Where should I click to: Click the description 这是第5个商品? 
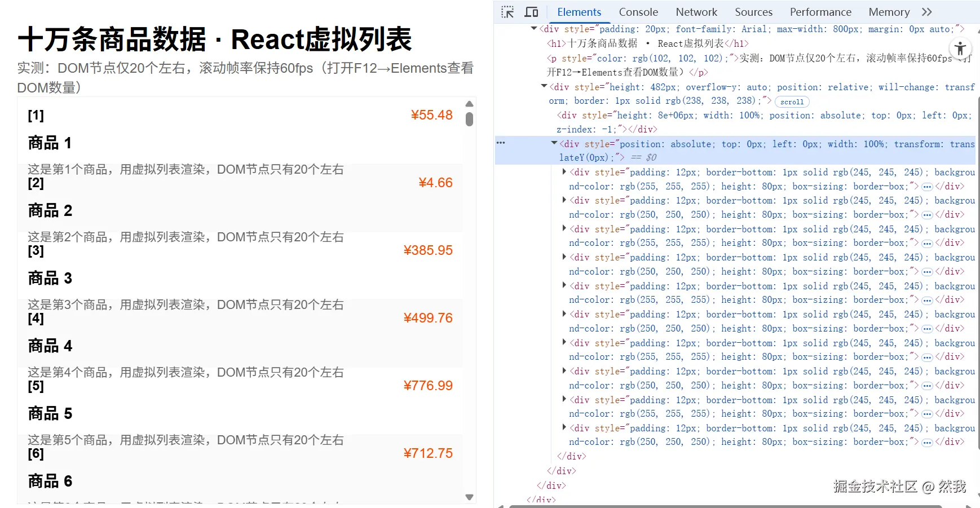186,440
